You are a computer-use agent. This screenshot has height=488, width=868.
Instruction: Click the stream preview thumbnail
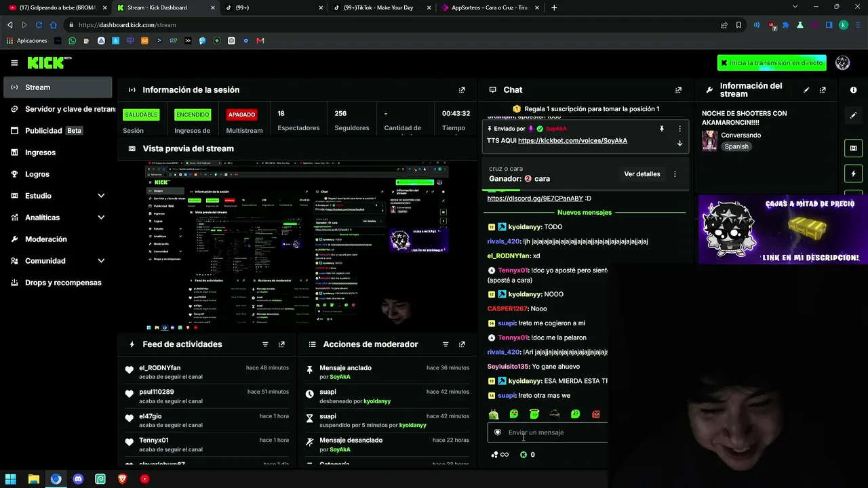(x=297, y=246)
